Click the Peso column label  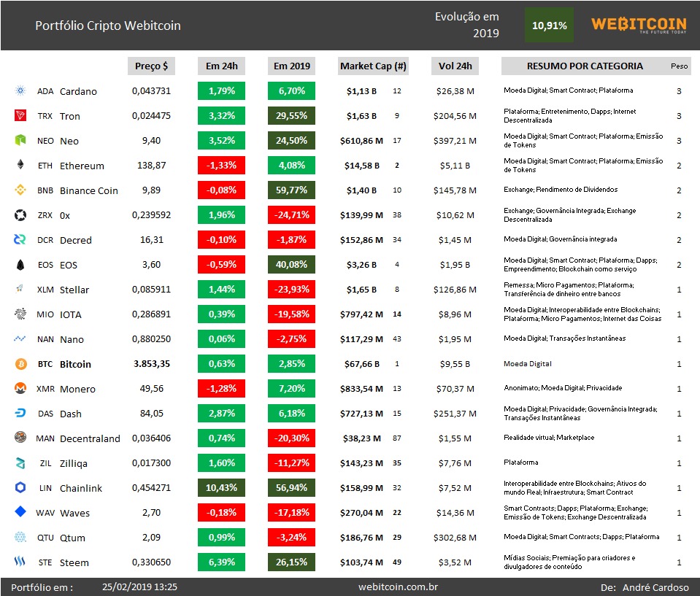pyautogui.click(x=679, y=66)
